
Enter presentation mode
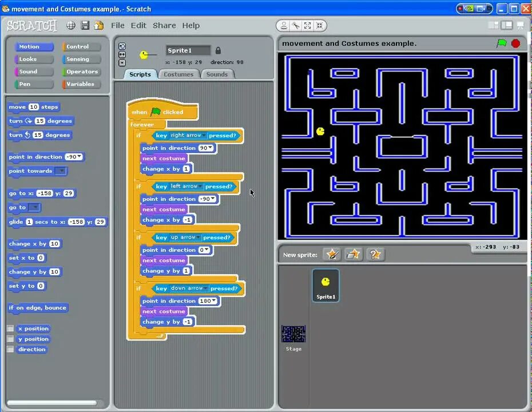coord(520,25)
